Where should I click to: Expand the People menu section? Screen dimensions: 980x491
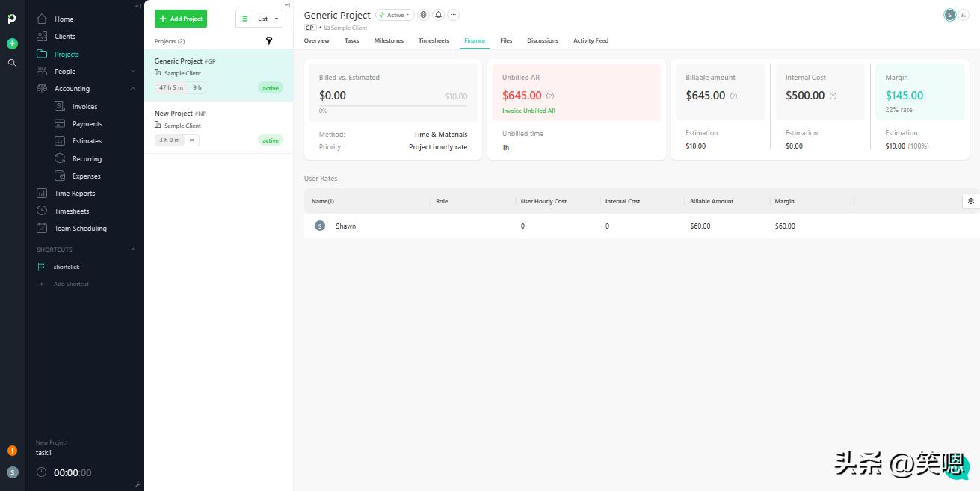133,72
